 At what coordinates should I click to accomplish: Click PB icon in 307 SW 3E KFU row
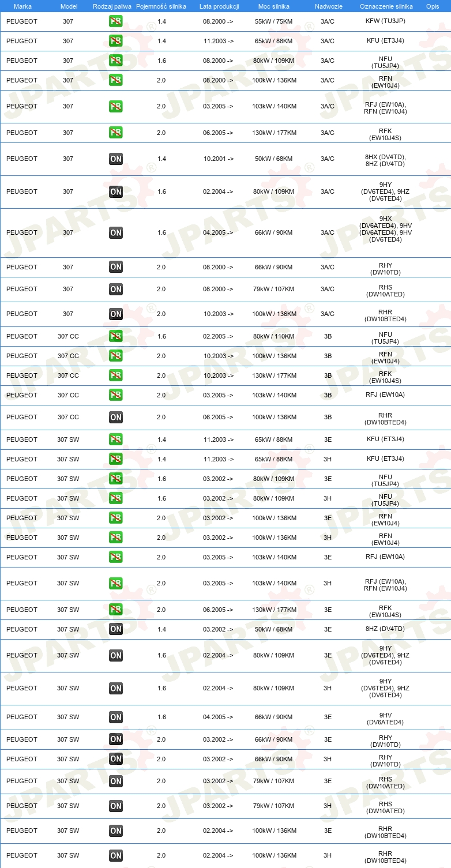(x=116, y=439)
